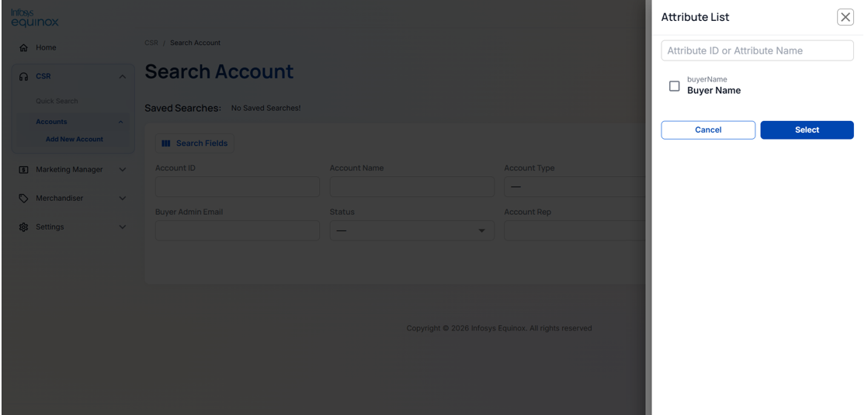Screen dimensions: 868x415
Task: Click the Account ID input field
Action: pos(238,187)
